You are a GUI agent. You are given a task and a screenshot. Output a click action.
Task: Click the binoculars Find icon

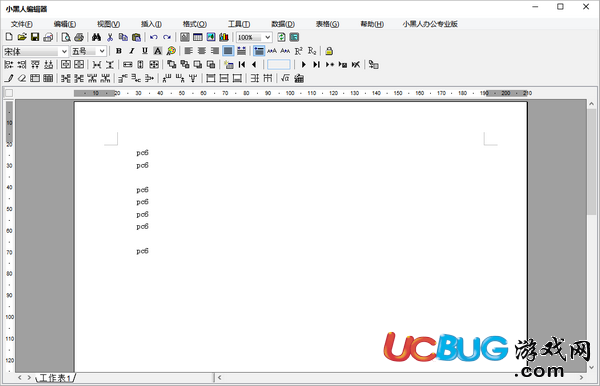[x=96, y=37]
